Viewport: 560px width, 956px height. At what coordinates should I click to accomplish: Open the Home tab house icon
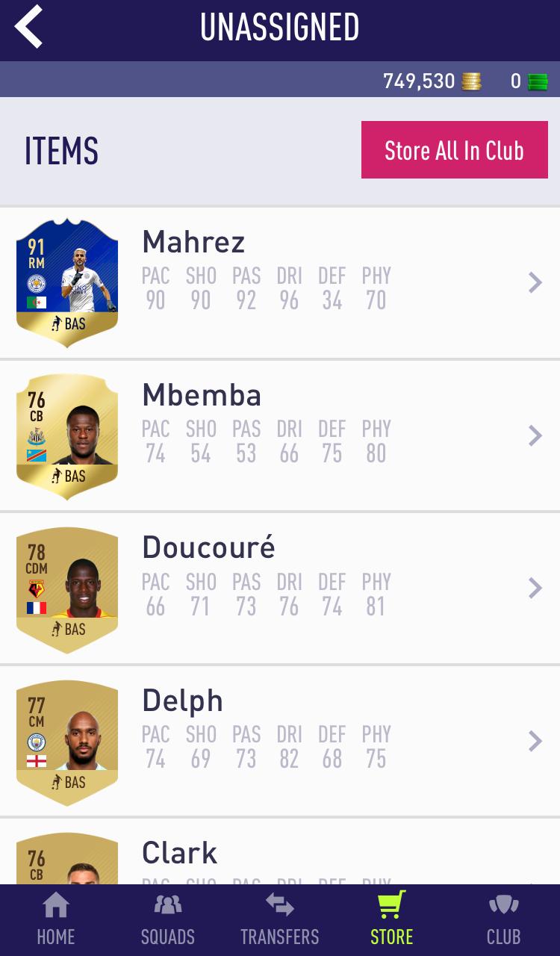pyautogui.click(x=56, y=905)
